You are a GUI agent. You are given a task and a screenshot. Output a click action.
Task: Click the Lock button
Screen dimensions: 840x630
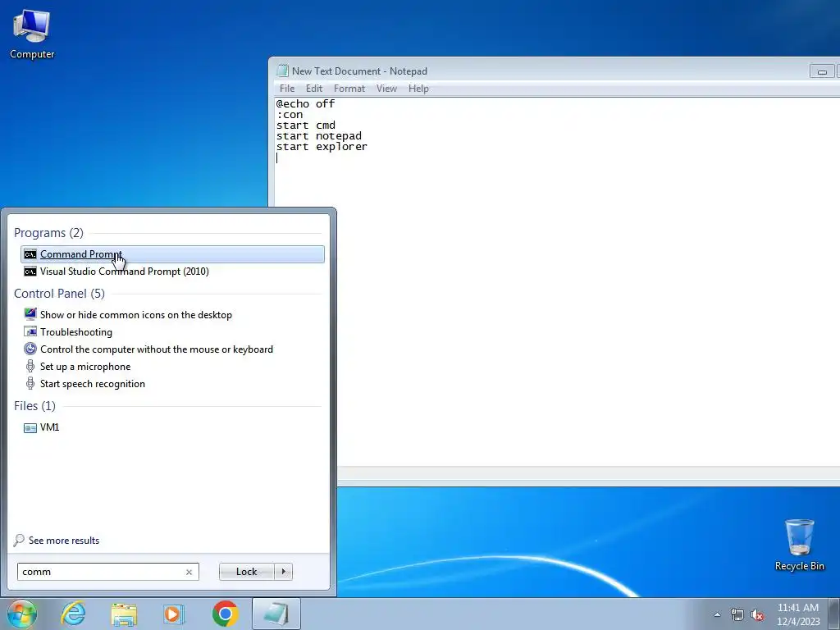(246, 572)
